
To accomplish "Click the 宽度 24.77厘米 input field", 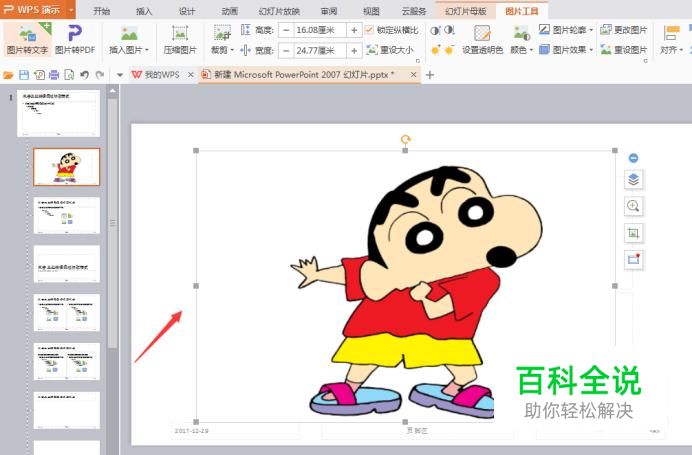I will click(x=320, y=50).
